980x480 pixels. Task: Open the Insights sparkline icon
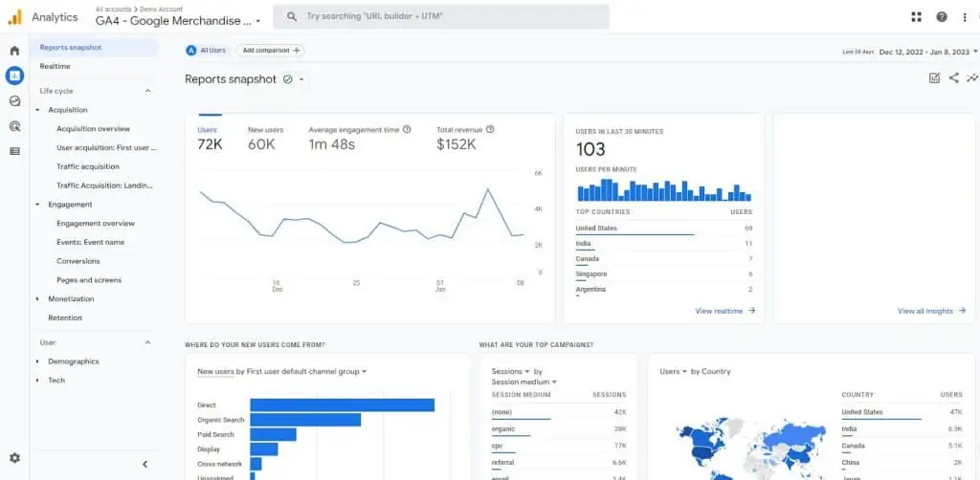972,78
